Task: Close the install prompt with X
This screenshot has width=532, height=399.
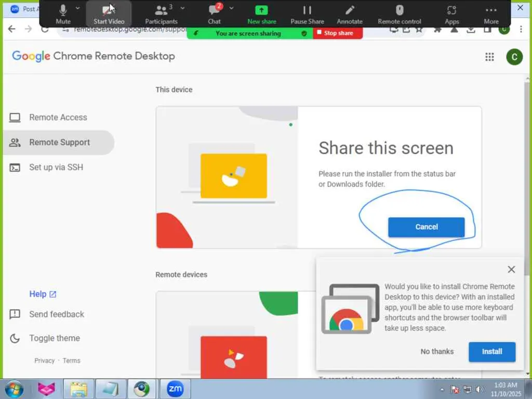Action: click(x=511, y=270)
